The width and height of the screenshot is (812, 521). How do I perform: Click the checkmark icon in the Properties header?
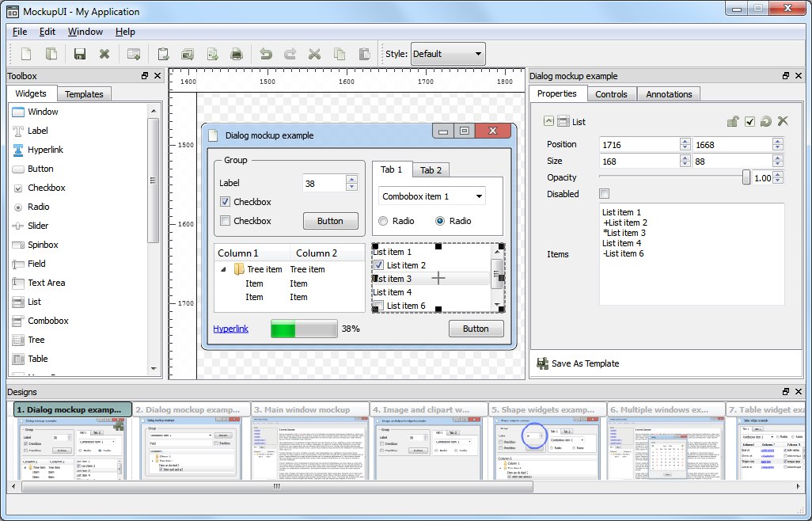(749, 122)
